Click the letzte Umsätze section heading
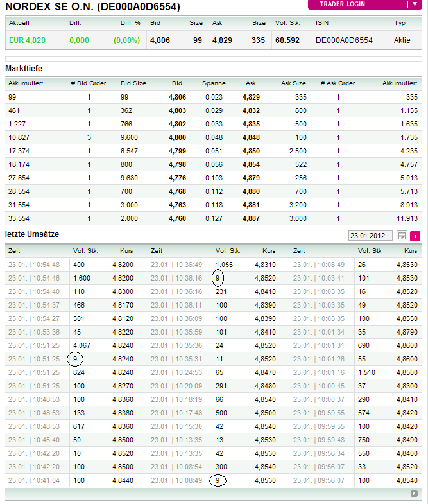The width and height of the screenshot is (428, 504). [32, 234]
